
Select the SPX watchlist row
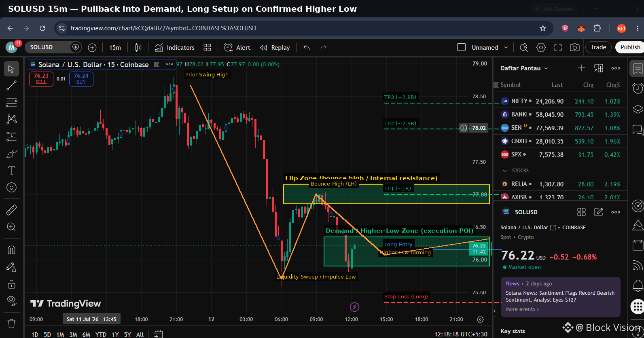click(x=560, y=154)
